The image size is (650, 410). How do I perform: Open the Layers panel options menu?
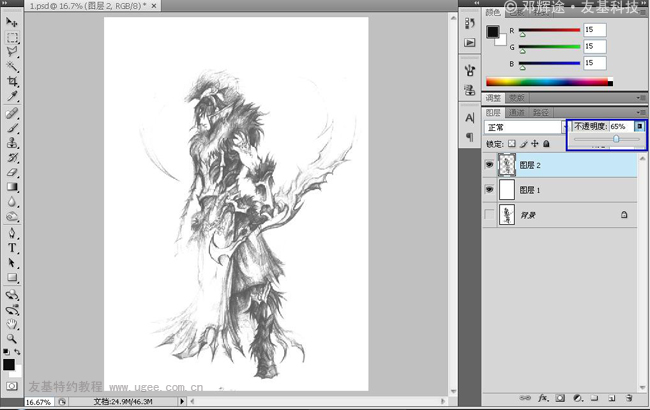641,113
